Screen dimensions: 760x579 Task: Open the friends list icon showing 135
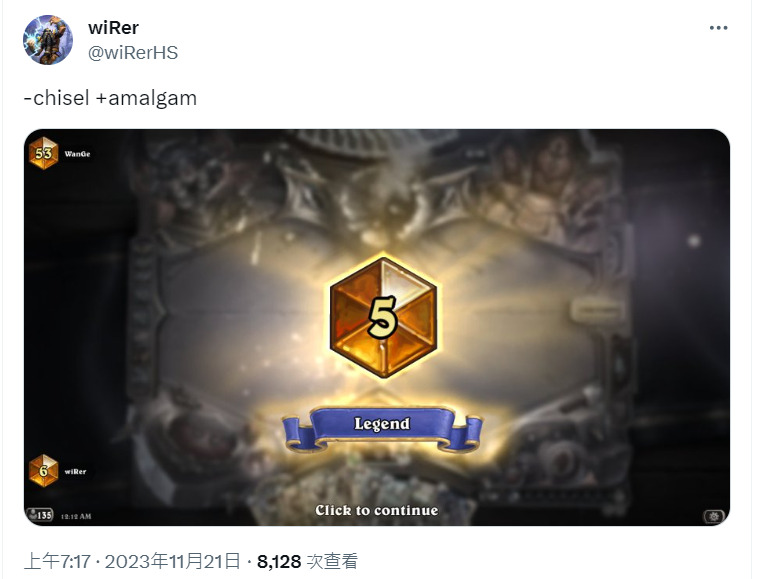coord(40,515)
